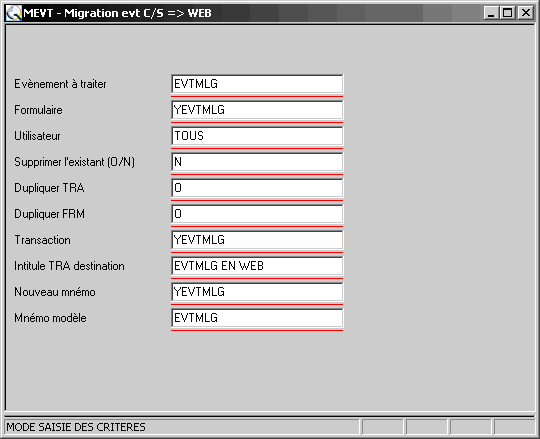Click the Intitule TRA destination label
540x439 pixels.
coord(69,266)
